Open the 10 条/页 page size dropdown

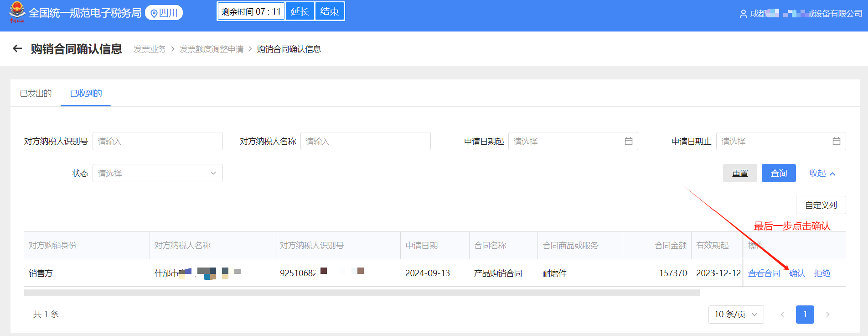click(736, 315)
